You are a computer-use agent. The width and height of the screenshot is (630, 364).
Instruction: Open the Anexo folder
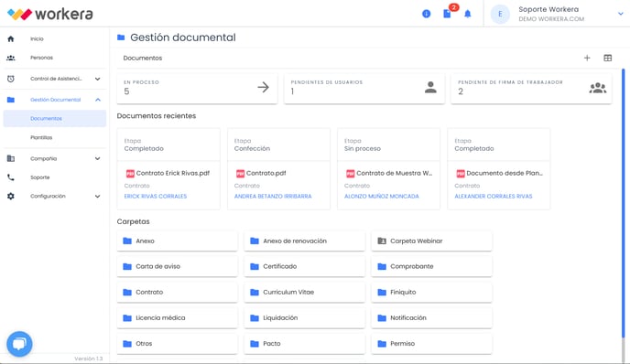pos(178,241)
